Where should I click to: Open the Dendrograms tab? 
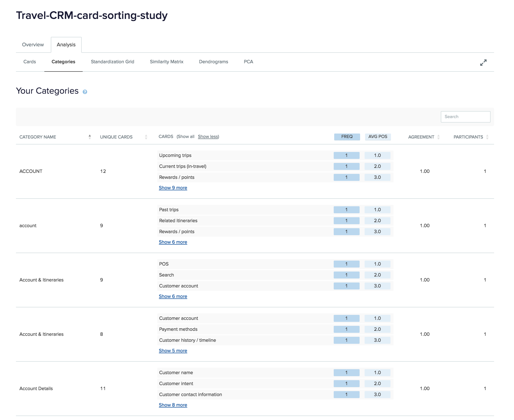213,62
